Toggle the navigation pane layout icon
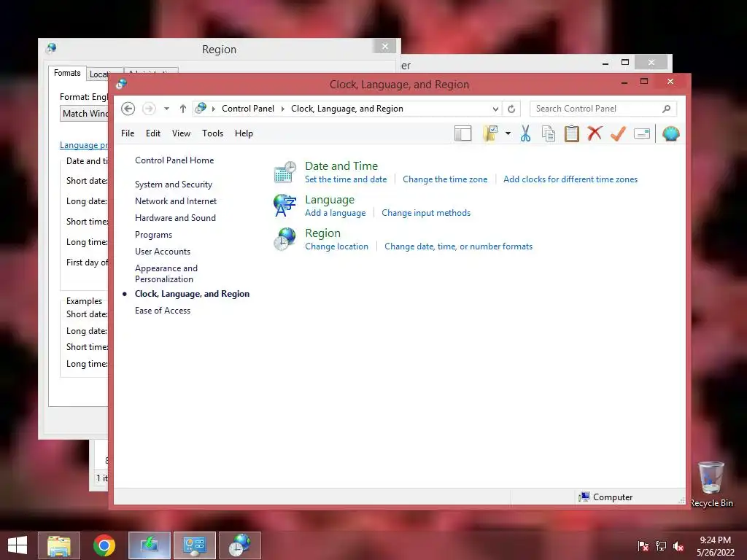 tap(462, 134)
